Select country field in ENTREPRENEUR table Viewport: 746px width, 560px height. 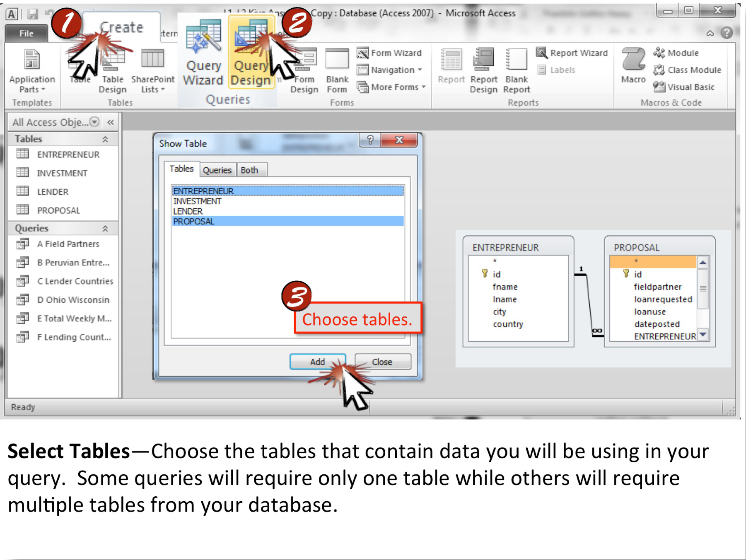pos(508,324)
